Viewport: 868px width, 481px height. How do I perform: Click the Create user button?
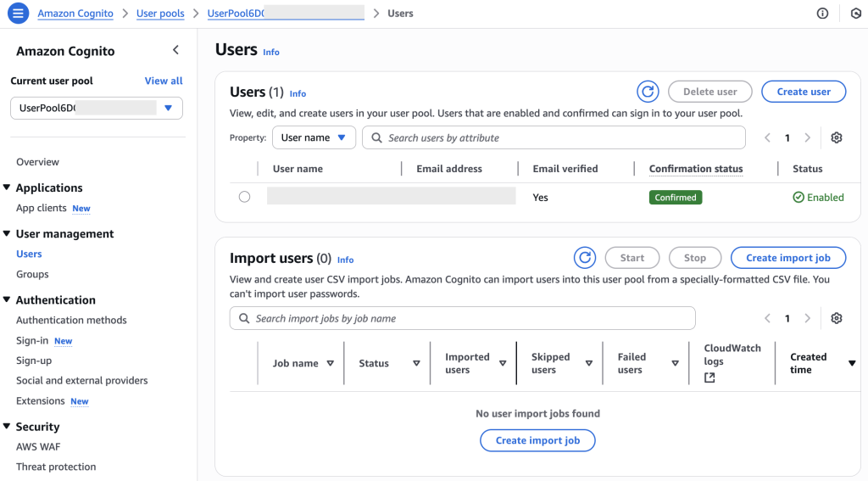point(804,92)
